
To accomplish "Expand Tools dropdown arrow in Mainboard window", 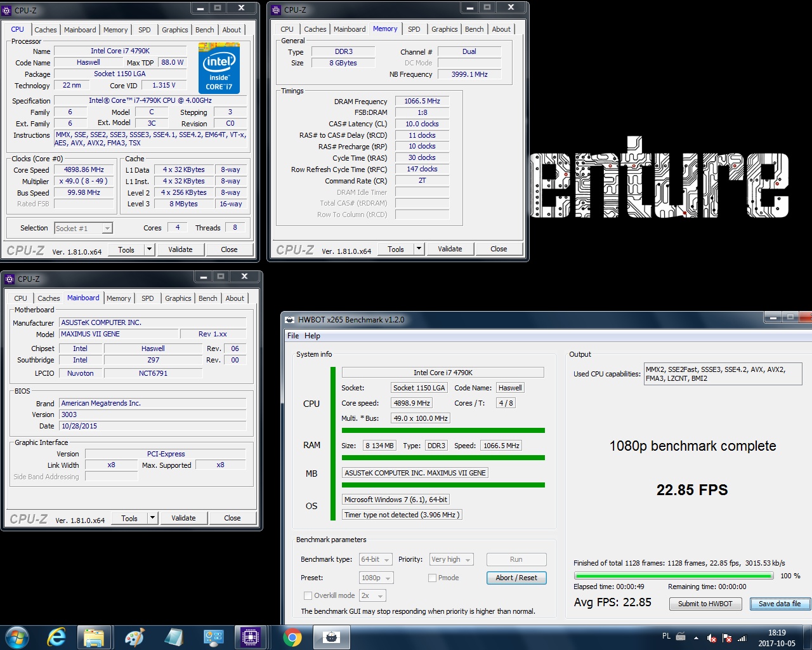I will (152, 518).
